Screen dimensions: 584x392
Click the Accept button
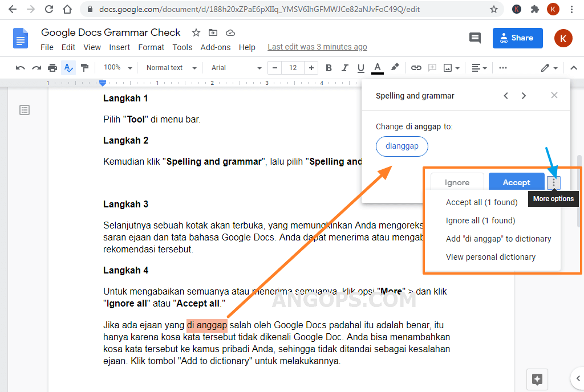(x=516, y=182)
